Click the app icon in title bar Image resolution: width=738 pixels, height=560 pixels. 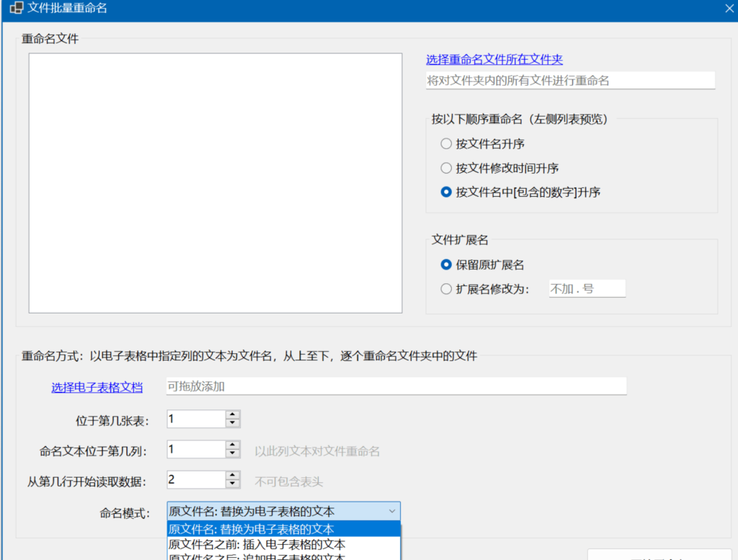(15, 9)
